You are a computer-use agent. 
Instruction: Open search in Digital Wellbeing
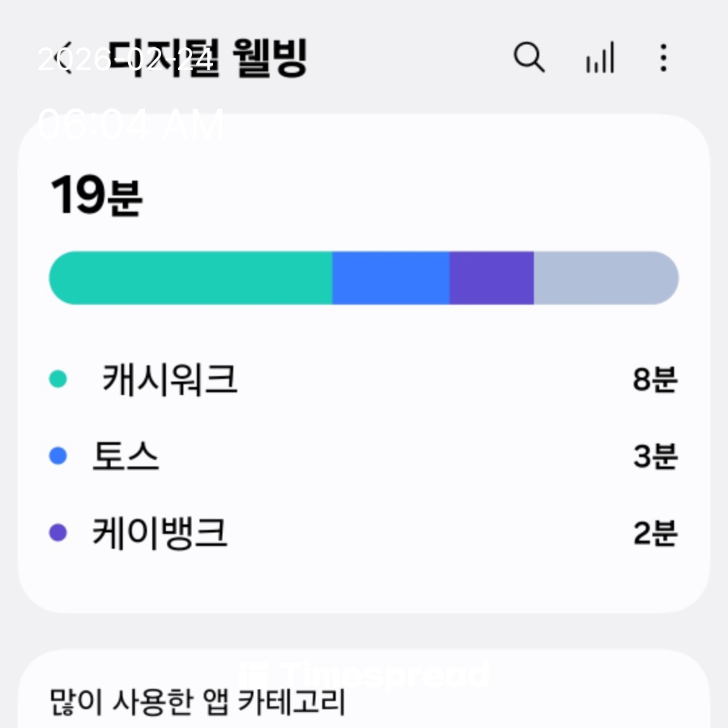[529, 57]
